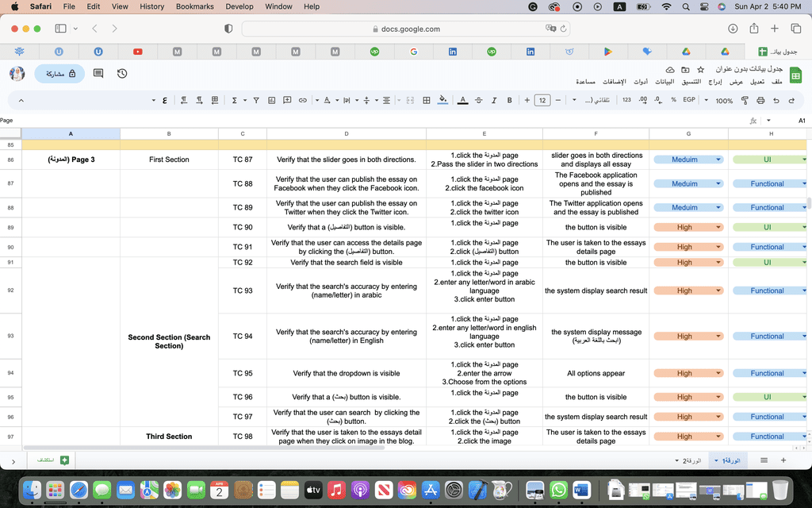This screenshot has width=812, height=508.
Task: Click the increase decimal places icon
Action: (x=642, y=100)
